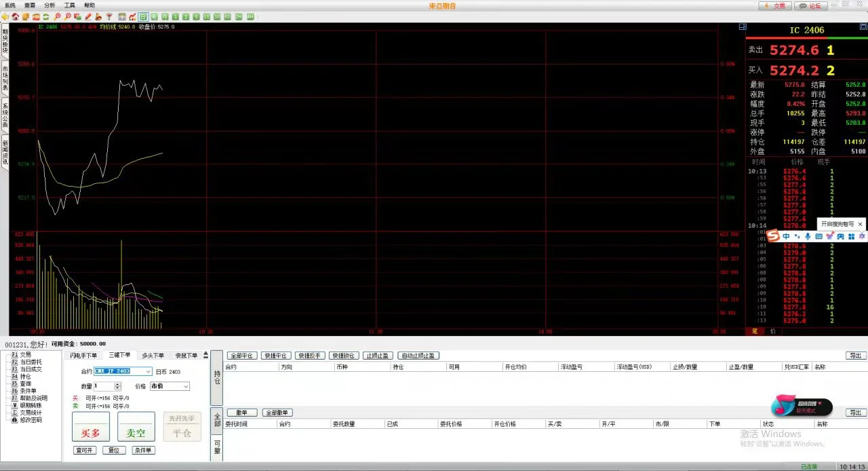The width and height of the screenshot is (868, 471).
Task: Open the Sogou toolbox grid icon
Action: [x=851, y=236]
